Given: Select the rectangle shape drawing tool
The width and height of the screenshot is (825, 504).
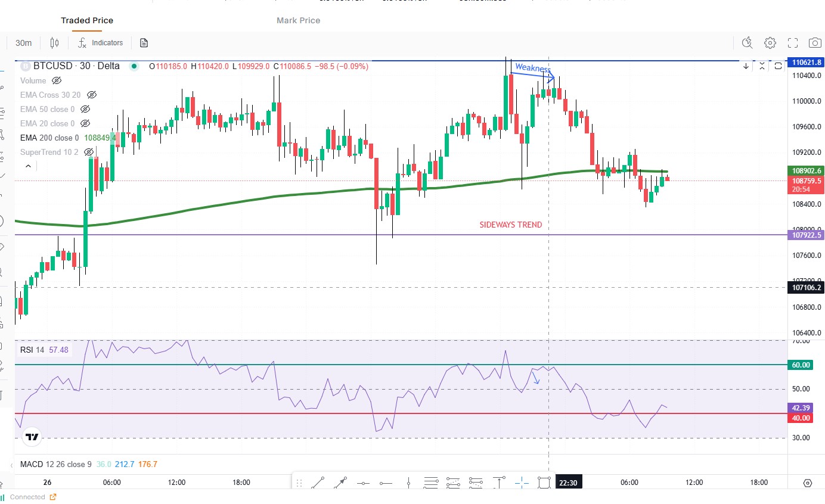Looking at the screenshot, I should 544,483.
